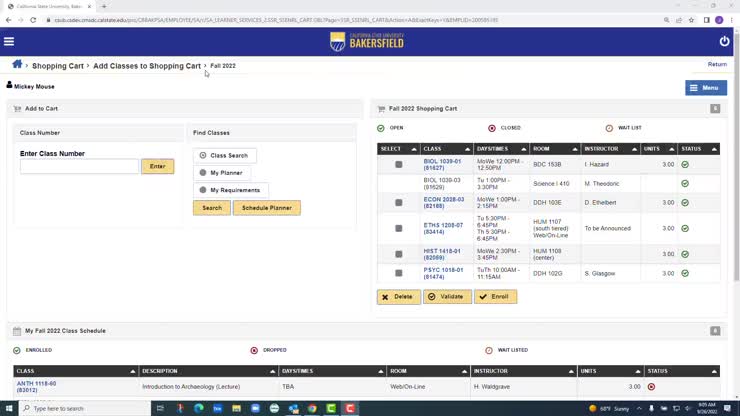The height and width of the screenshot is (416, 740).
Task: Open the PSYC 1018-01 class link
Action: [x=443, y=273]
